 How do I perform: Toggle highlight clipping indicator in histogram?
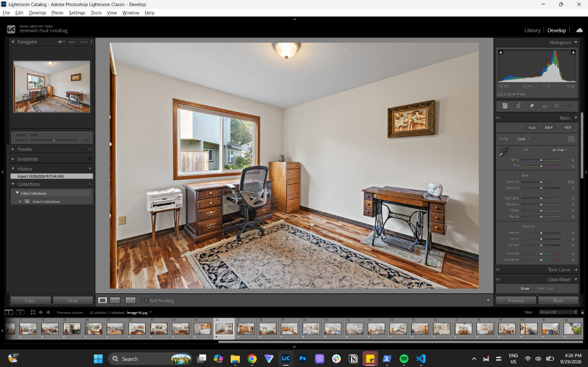[573, 52]
